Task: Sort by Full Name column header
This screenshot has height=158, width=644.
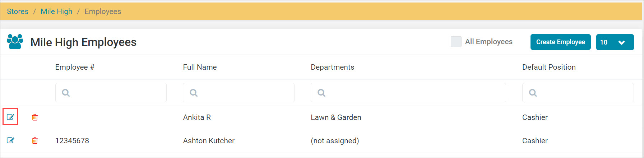Action: (200, 67)
